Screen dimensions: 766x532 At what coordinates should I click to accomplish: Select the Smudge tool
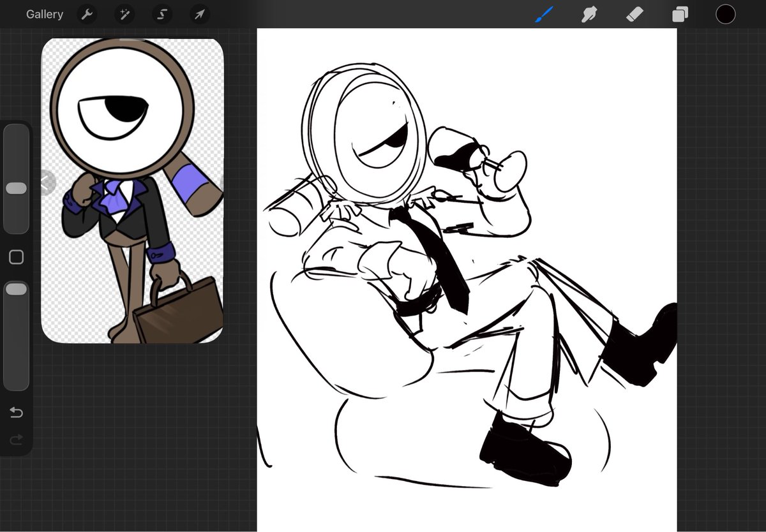(x=589, y=14)
